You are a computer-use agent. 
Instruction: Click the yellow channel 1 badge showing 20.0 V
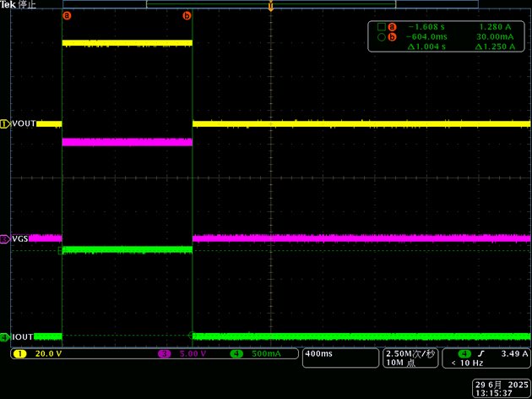click(x=20, y=354)
